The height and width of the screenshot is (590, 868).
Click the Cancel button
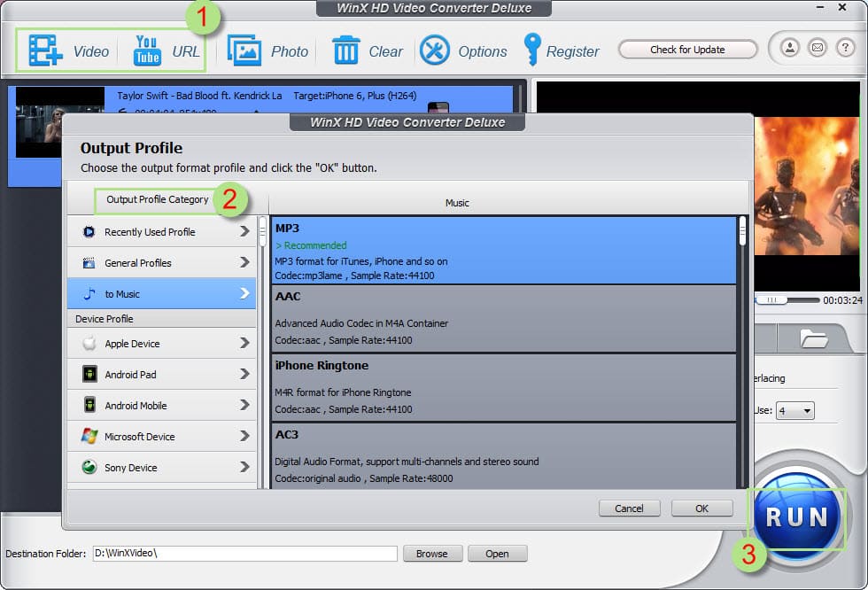[x=630, y=508]
